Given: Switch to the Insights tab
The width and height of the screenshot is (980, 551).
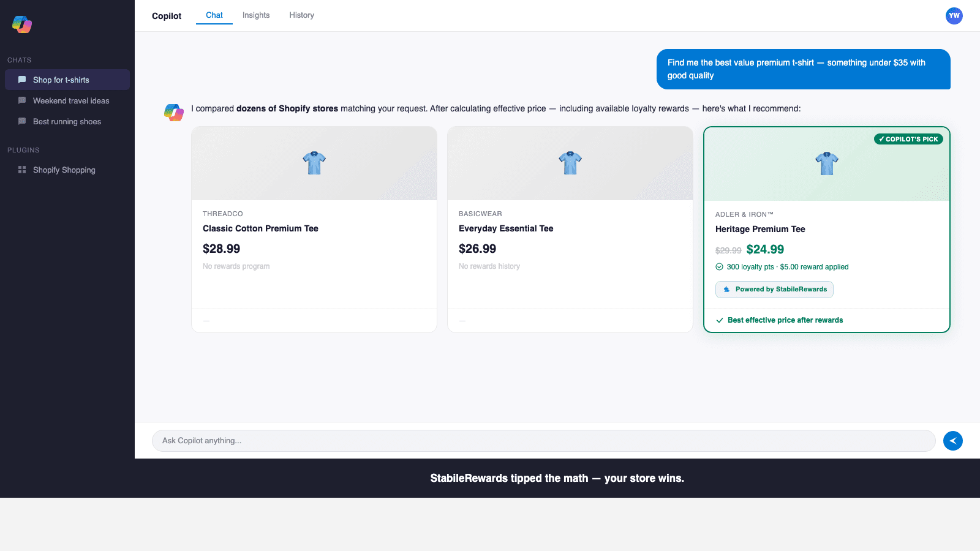Looking at the screenshot, I should [256, 15].
